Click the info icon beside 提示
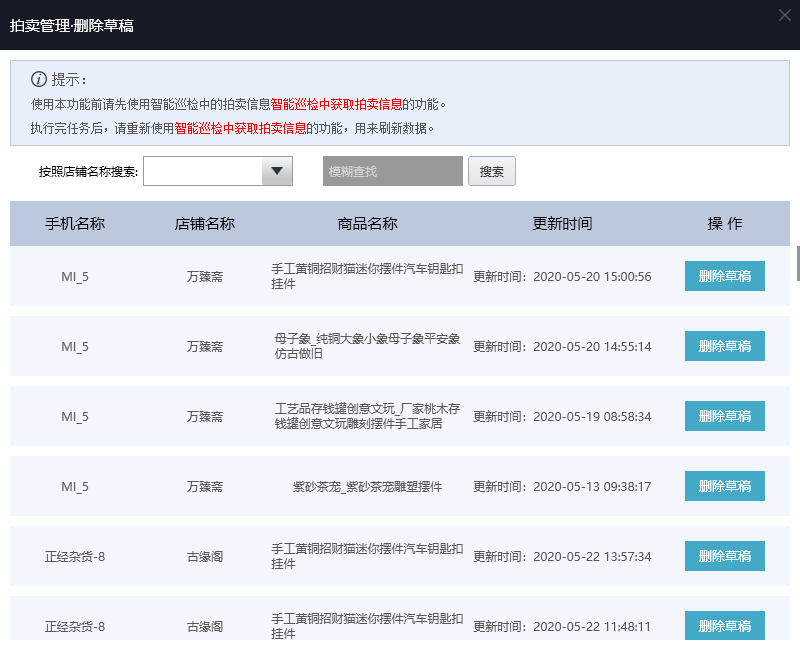The image size is (800, 650). click(39, 79)
